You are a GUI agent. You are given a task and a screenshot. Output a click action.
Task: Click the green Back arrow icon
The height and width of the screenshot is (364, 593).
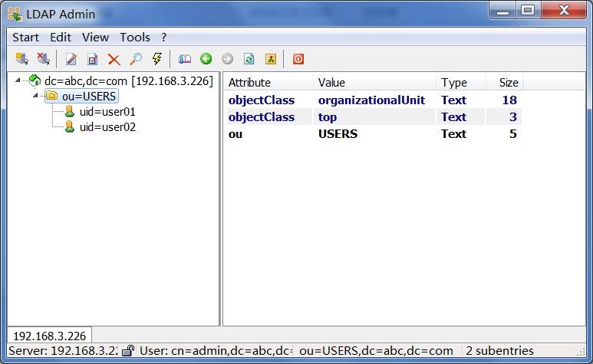206,59
